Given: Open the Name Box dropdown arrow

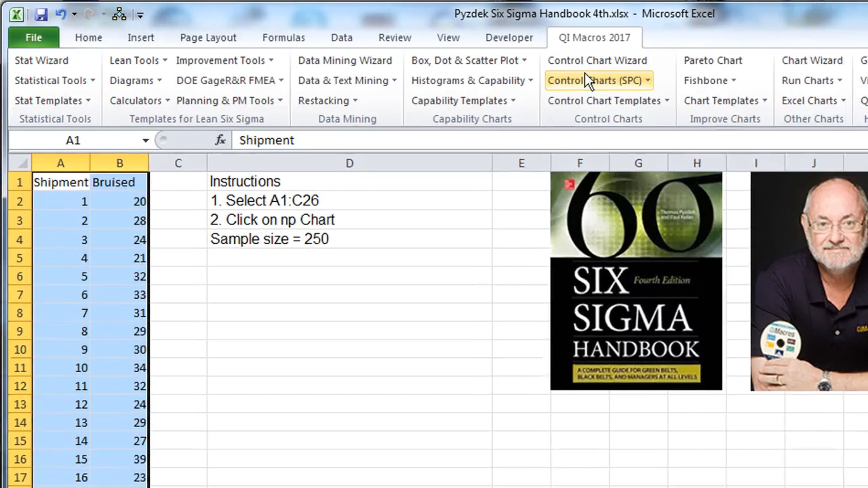Looking at the screenshot, I should 145,140.
